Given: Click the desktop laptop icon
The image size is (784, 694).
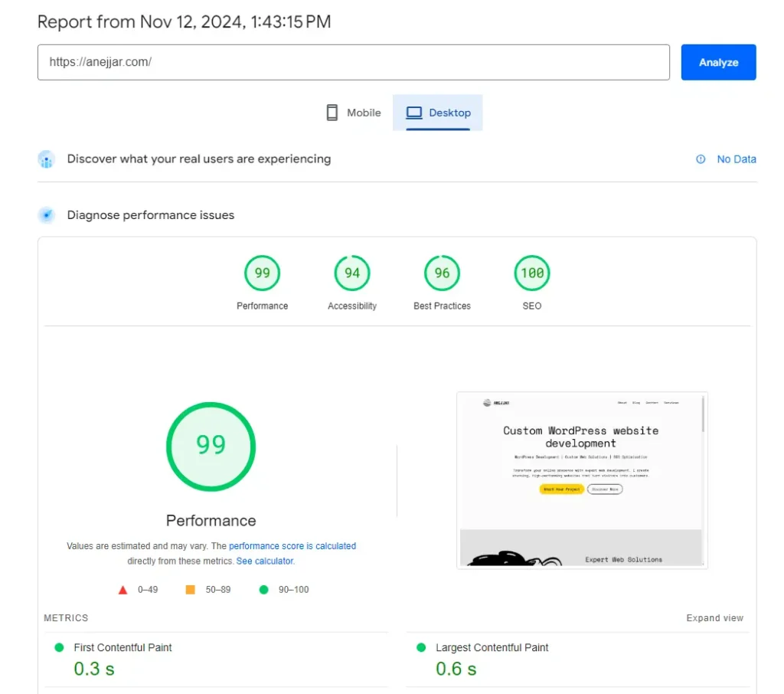Looking at the screenshot, I should pyautogui.click(x=414, y=113).
